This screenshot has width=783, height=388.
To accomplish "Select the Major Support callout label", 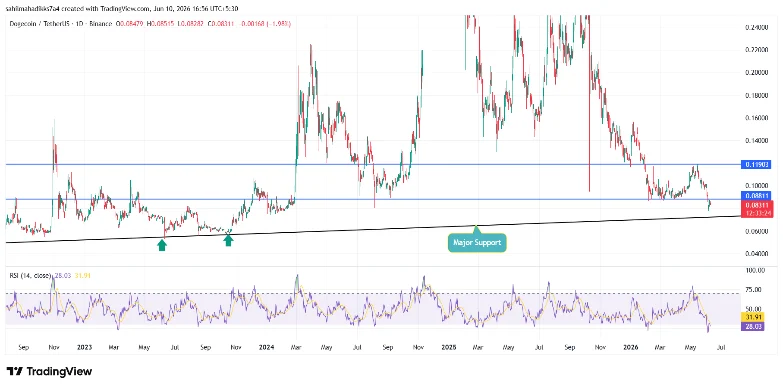I will [477, 243].
